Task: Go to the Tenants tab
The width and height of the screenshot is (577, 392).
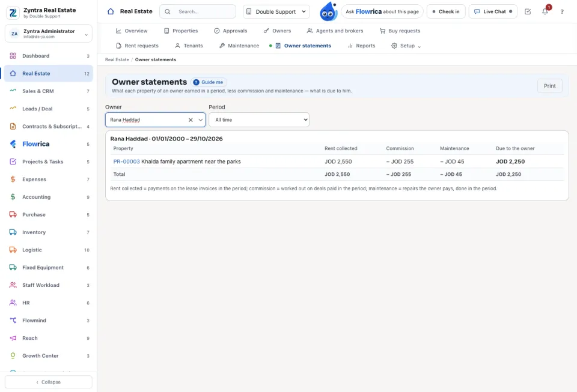Action: coord(189,46)
